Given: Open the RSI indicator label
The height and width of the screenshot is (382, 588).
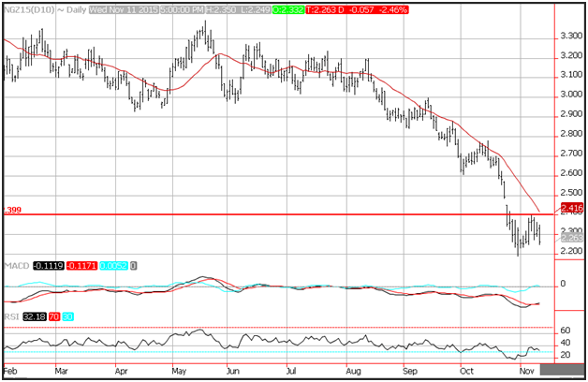Looking at the screenshot, I should click(12, 316).
